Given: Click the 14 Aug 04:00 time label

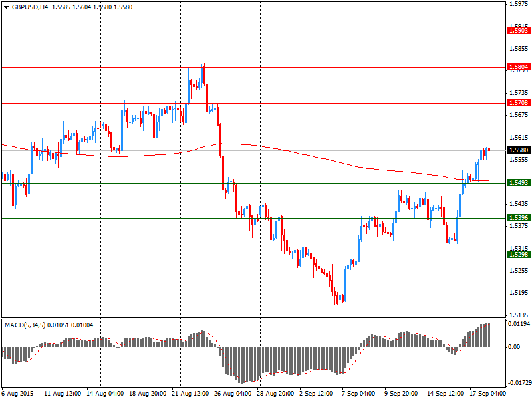Looking at the screenshot, I should point(105,394).
